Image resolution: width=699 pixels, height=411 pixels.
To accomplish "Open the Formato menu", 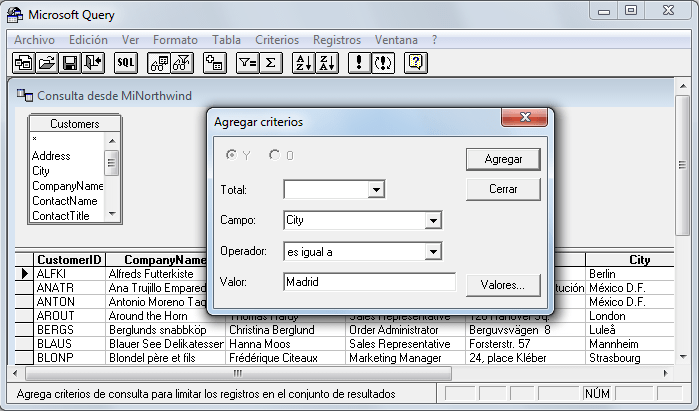I will tap(175, 40).
